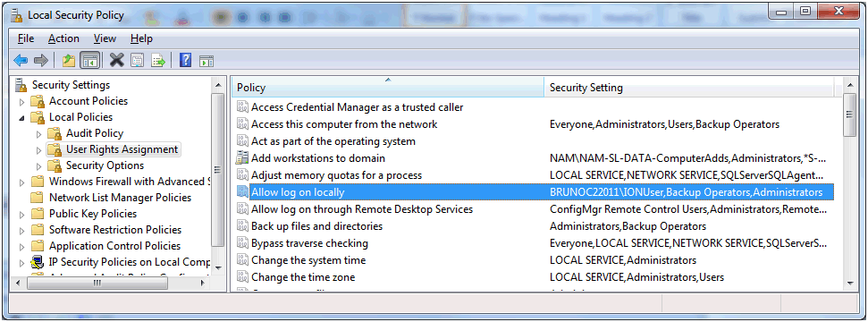Open the File menu
This screenshot has width=868, height=322.
pos(26,38)
